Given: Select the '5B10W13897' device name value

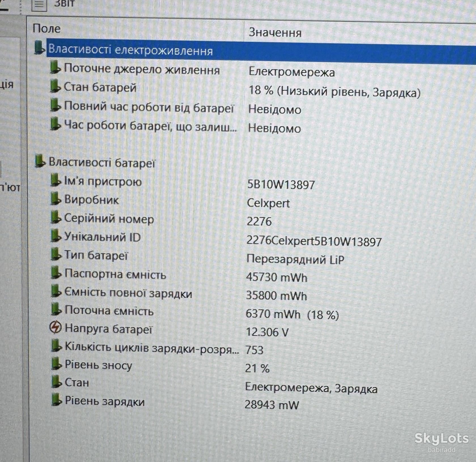Looking at the screenshot, I should 281,185.
